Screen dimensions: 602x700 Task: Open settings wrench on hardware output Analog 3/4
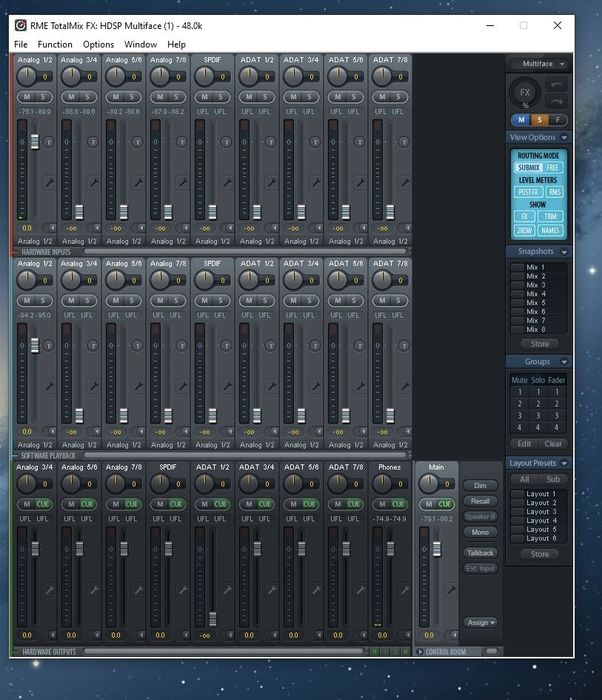point(49,590)
